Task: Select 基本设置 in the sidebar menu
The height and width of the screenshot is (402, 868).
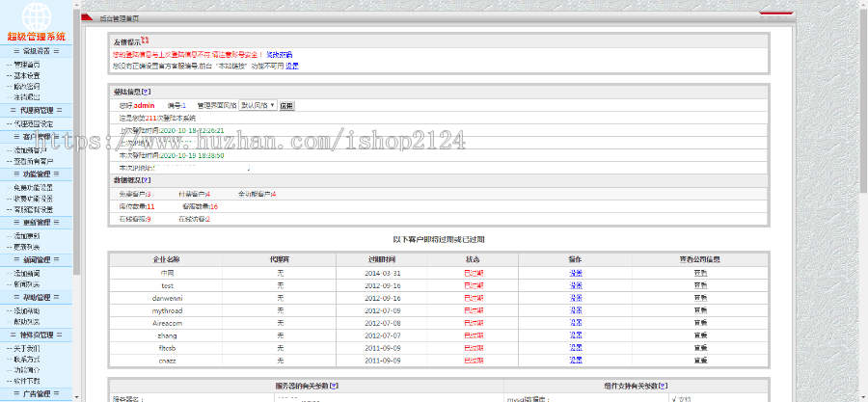Action: click(x=26, y=75)
